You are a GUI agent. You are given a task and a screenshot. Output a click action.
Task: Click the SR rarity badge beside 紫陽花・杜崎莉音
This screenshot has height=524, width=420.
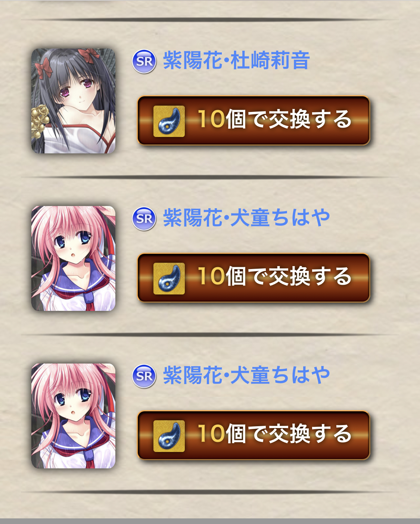click(144, 61)
